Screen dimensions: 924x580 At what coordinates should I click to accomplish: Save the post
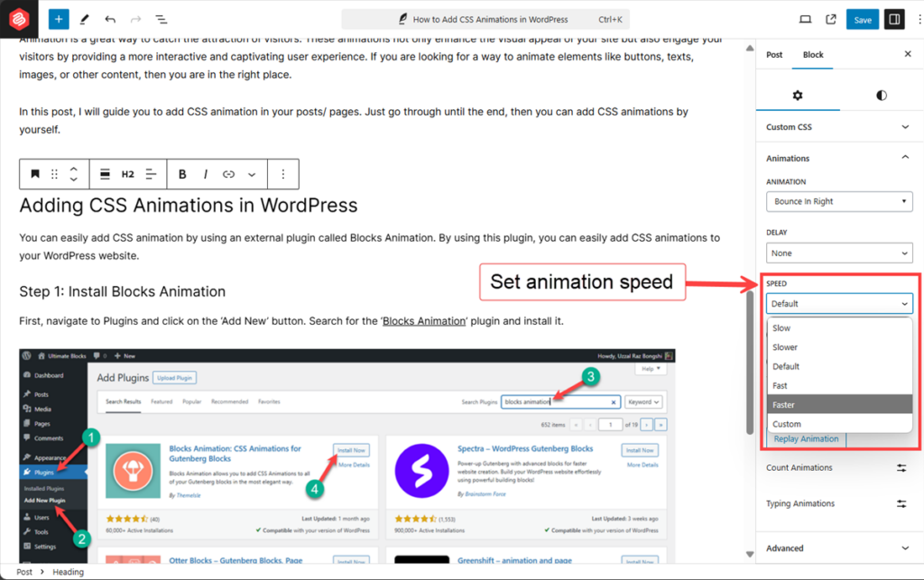862,20
